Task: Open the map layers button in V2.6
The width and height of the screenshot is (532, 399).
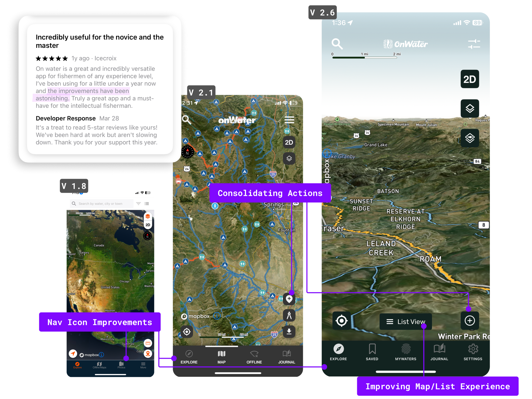Action: (470, 108)
